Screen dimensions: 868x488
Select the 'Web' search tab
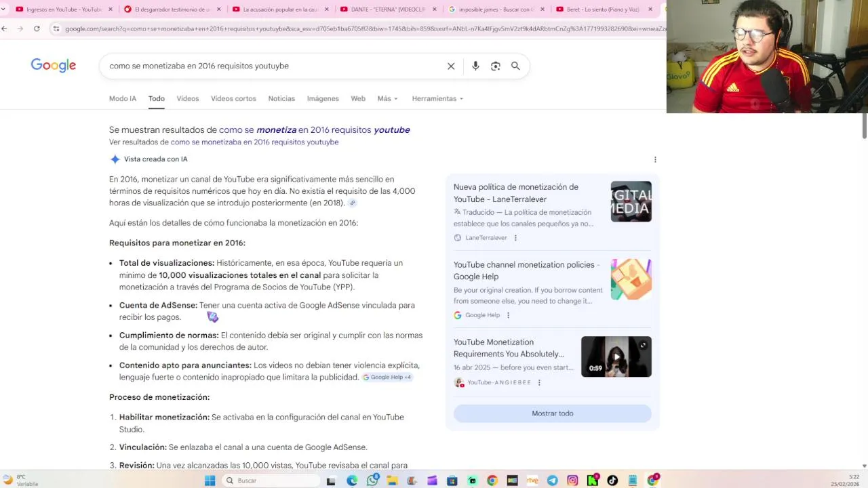pyautogui.click(x=358, y=98)
